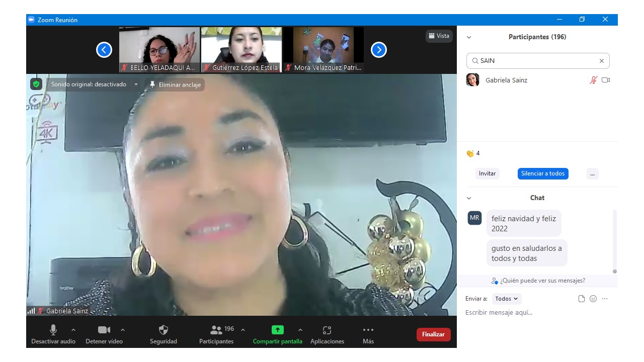Open the Enviar a Todos dropdown
The image size is (644, 362).
click(x=507, y=299)
